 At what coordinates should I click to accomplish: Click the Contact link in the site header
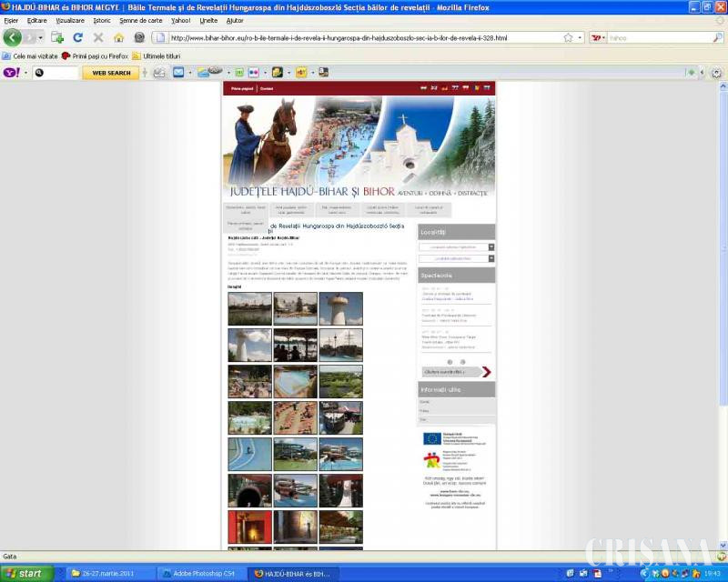[266, 88]
